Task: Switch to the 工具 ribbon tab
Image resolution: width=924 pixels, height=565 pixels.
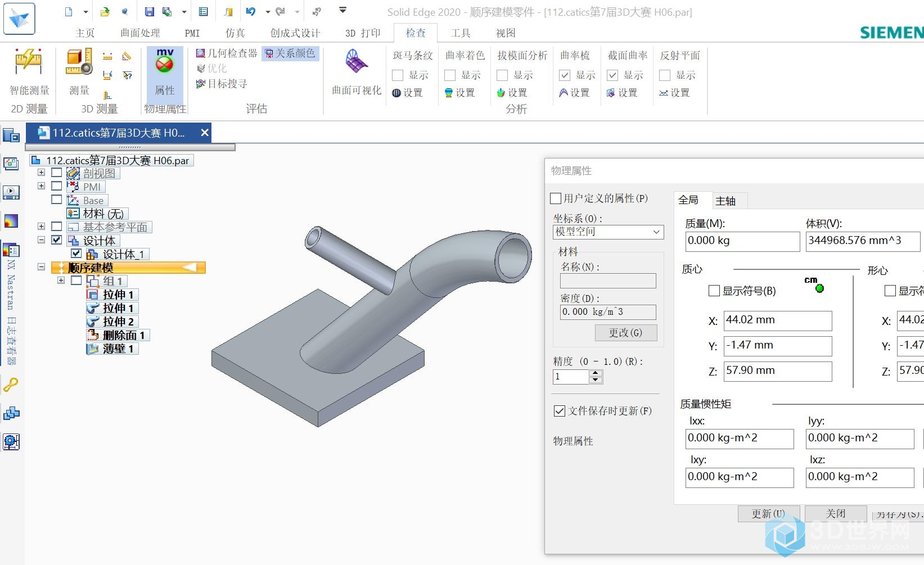Action: tap(461, 33)
